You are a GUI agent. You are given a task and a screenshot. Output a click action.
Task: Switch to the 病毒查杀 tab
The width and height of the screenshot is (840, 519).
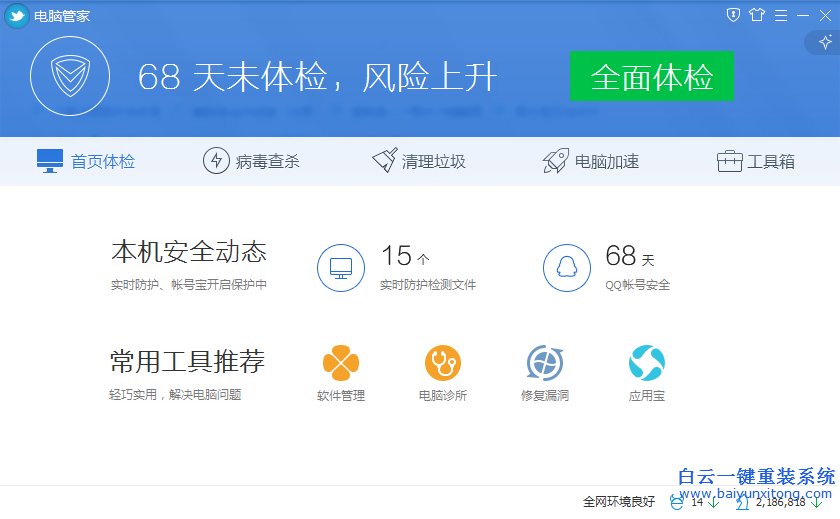(251, 161)
